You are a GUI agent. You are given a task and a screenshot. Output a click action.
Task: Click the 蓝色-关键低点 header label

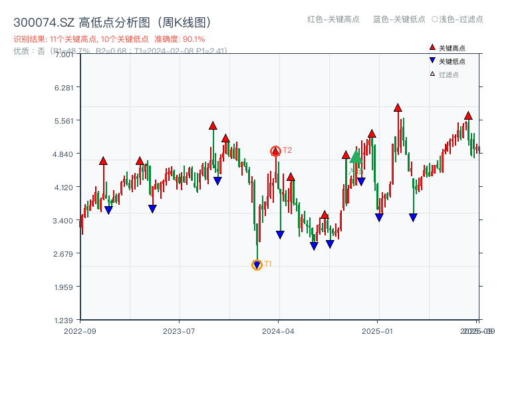[x=400, y=19]
